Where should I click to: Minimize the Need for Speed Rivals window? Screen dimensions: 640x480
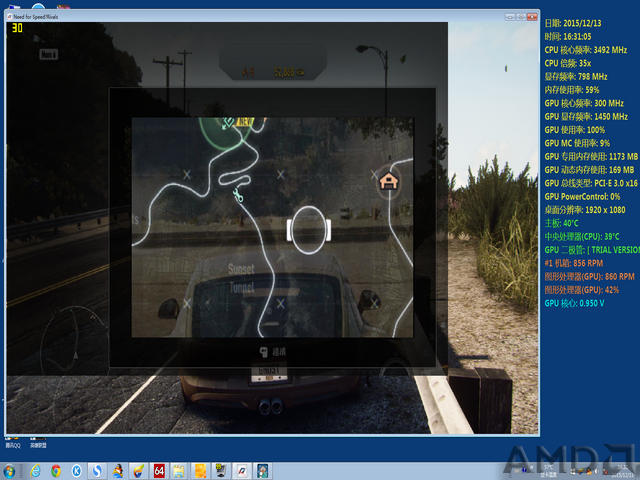[510, 17]
